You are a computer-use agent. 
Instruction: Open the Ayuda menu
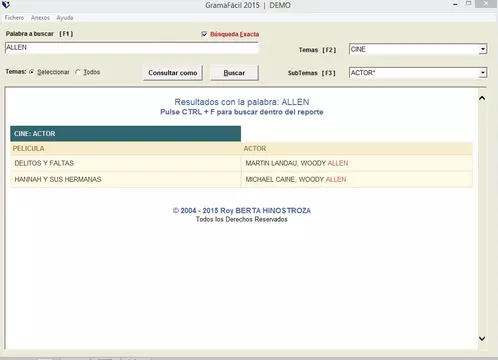click(x=65, y=18)
